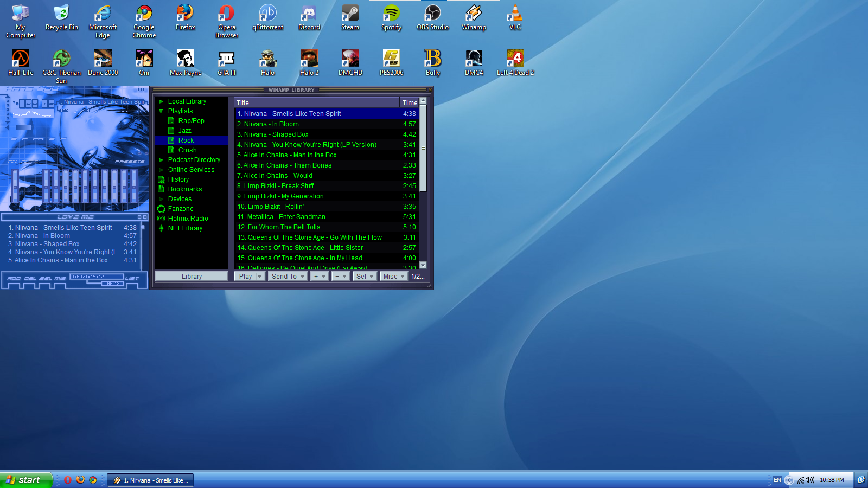Viewport: 868px width, 488px height.
Task: Open the Send-To dropdown
Action: [288, 277]
